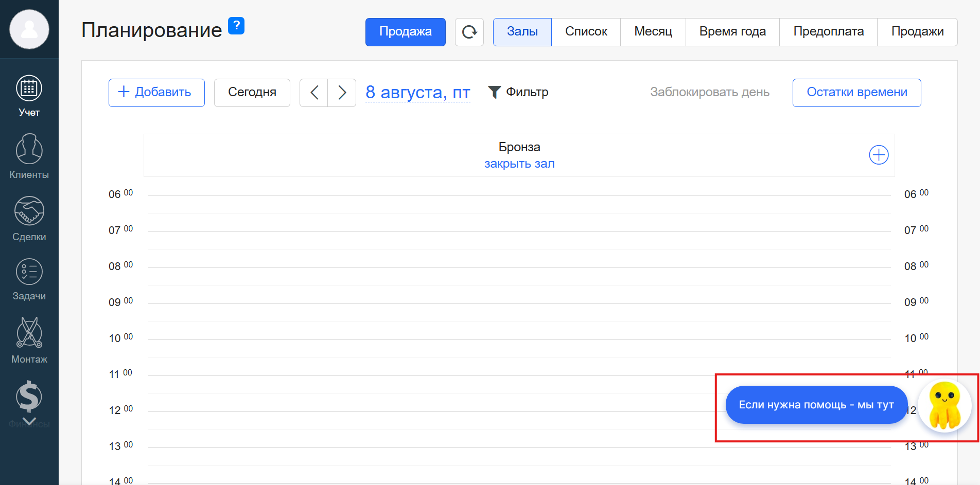Open the Учет calendar sidebar section

click(29, 96)
